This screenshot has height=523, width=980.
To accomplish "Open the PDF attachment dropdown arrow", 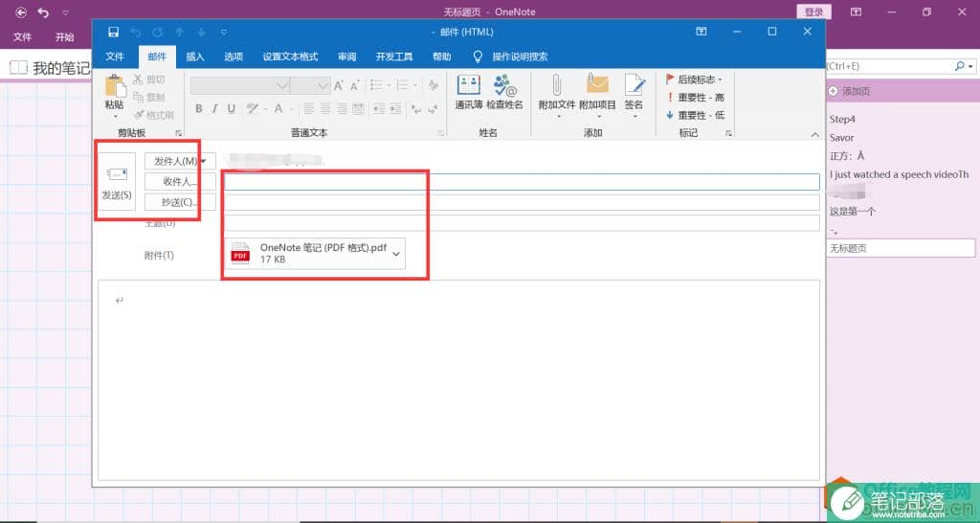I will click(x=395, y=254).
